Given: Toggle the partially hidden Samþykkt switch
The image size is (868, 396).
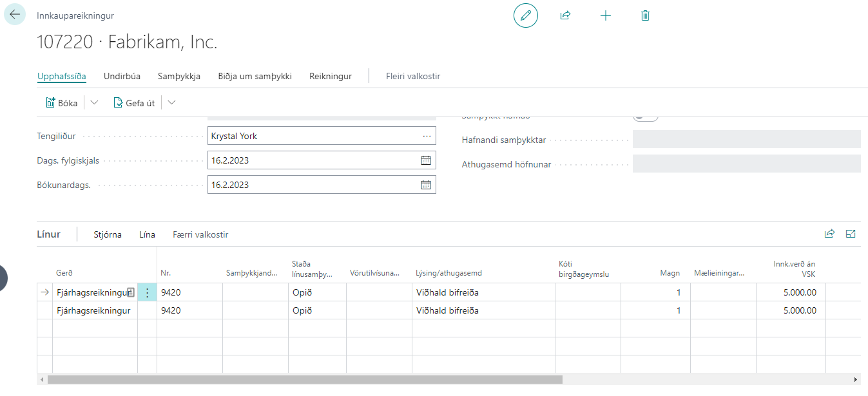Looking at the screenshot, I should click(645, 118).
